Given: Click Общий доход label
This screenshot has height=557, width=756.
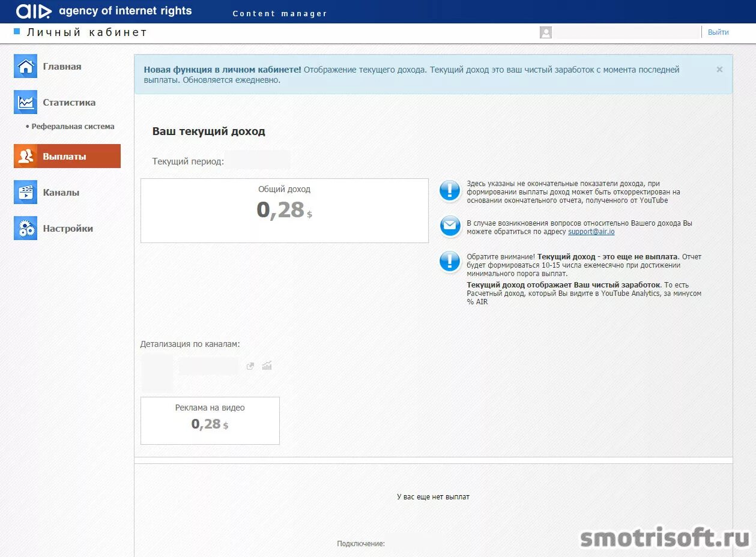Looking at the screenshot, I should pyautogui.click(x=284, y=189).
